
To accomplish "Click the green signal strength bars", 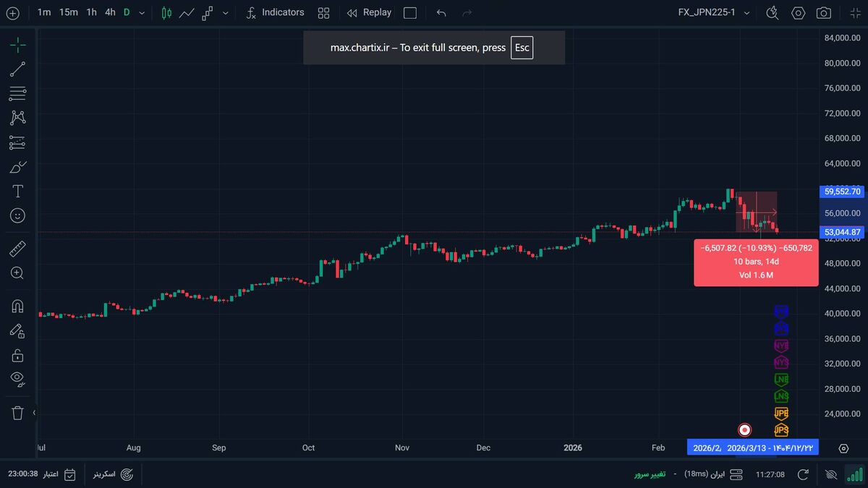I will [855, 474].
